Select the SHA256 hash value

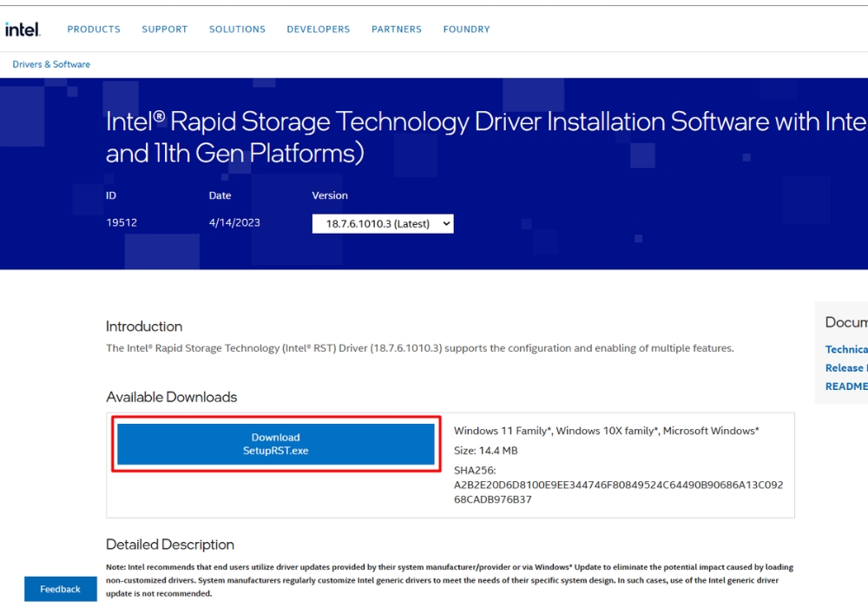click(618, 492)
